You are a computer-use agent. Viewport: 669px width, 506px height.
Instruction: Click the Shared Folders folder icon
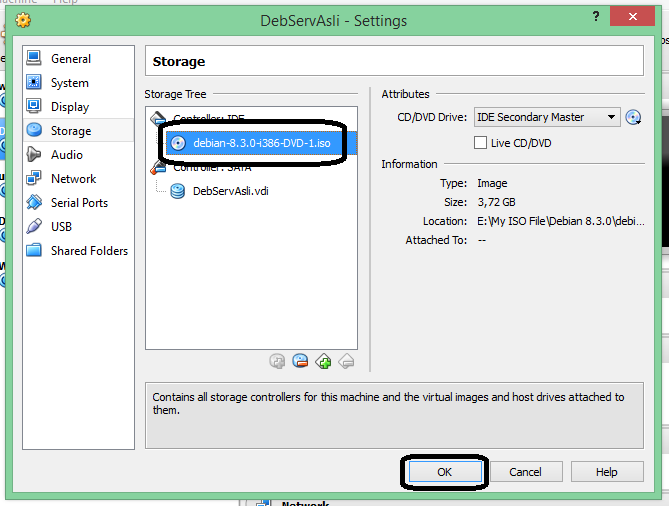pyautogui.click(x=34, y=250)
